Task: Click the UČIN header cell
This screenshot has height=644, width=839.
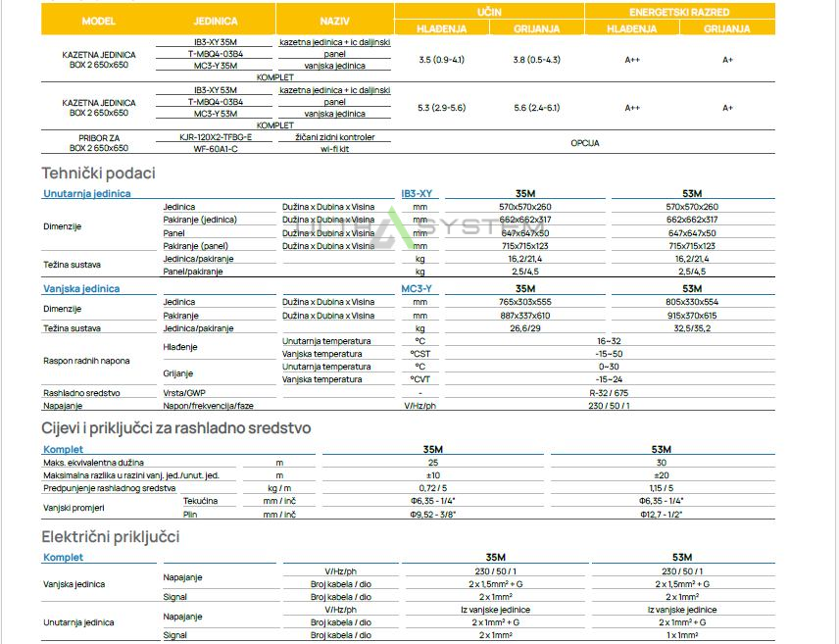Action: point(489,12)
